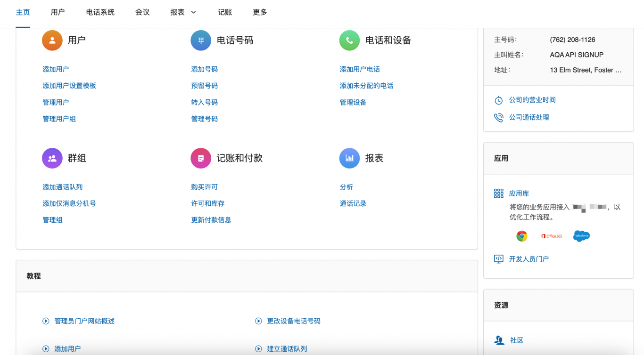Open the 管理号码 link

[205, 119]
